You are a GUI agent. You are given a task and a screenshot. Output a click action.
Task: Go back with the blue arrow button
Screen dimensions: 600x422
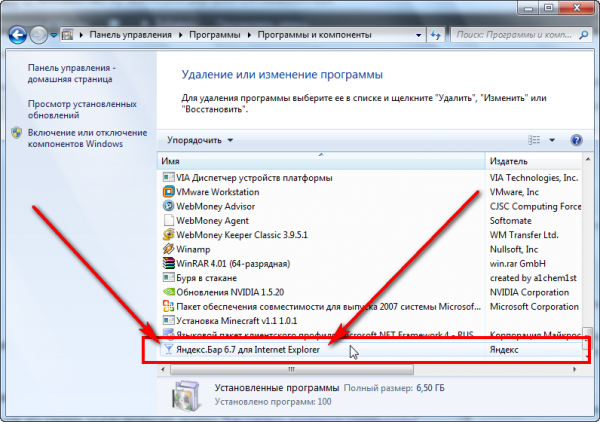tap(18, 36)
